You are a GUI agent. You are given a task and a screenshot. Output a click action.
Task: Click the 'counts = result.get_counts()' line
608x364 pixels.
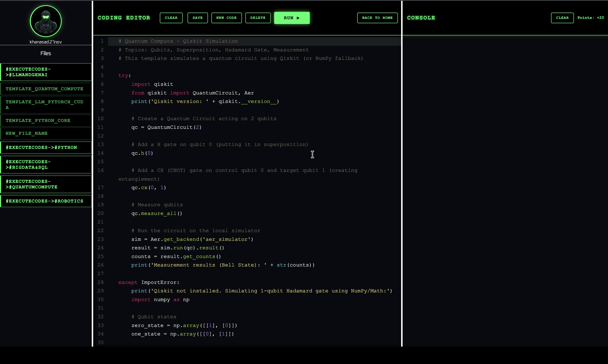click(176, 256)
